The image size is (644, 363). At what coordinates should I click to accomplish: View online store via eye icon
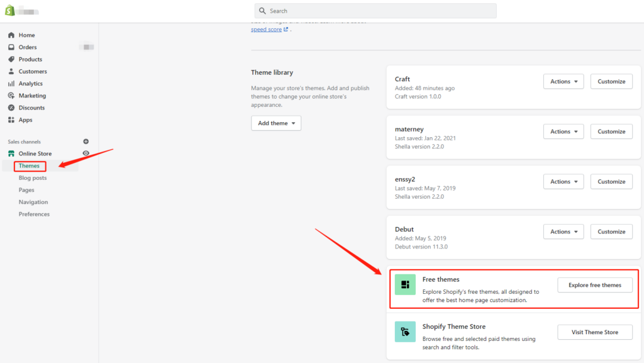tap(86, 153)
